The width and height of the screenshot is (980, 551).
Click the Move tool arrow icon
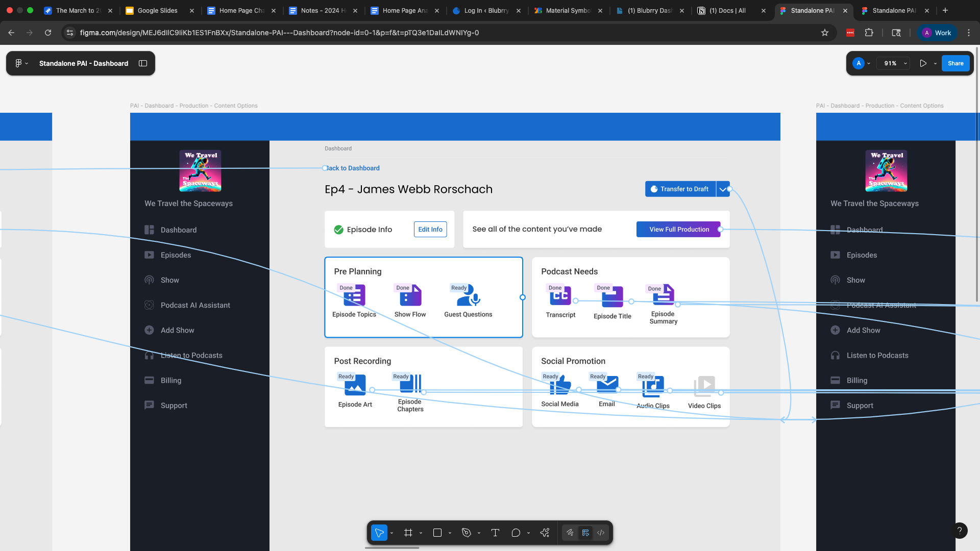click(x=379, y=533)
